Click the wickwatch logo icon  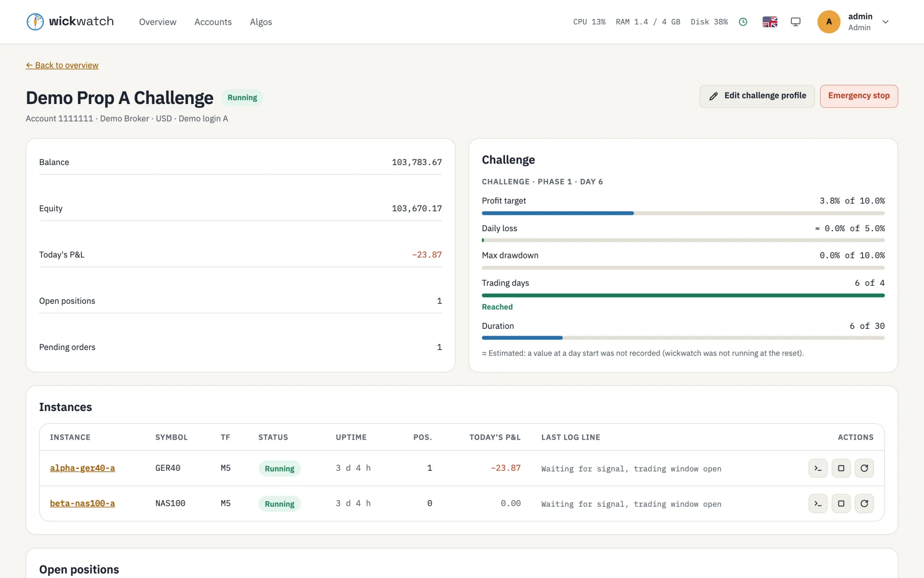(x=35, y=22)
